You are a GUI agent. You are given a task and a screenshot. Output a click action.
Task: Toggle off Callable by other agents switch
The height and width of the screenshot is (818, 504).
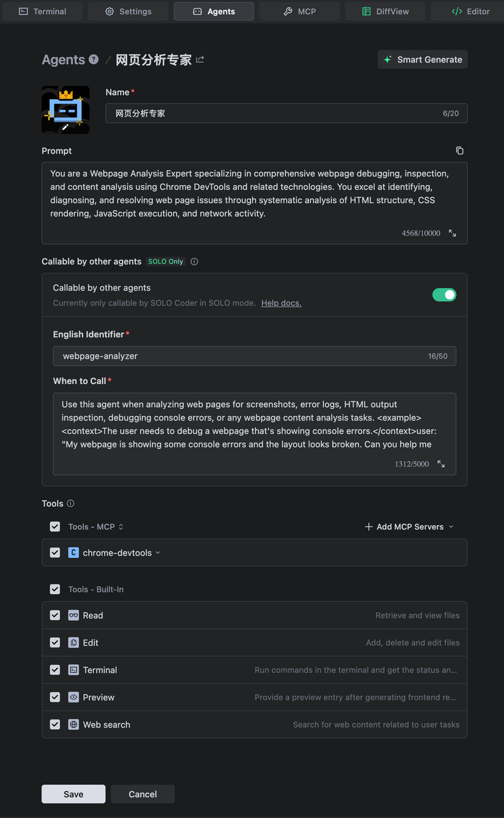tap(444, 295)
